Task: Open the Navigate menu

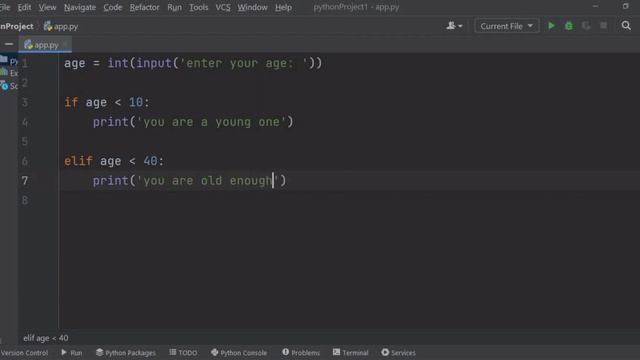Action: coord(80,7)
